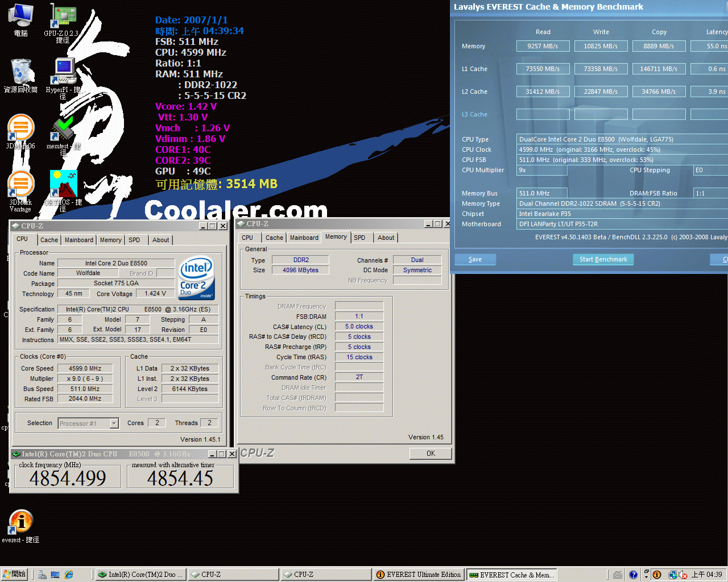Viewport: 728px width, 582px height.
Task: Click the Core Voltage 1.424 V field
Action: (x=155, y=293)
